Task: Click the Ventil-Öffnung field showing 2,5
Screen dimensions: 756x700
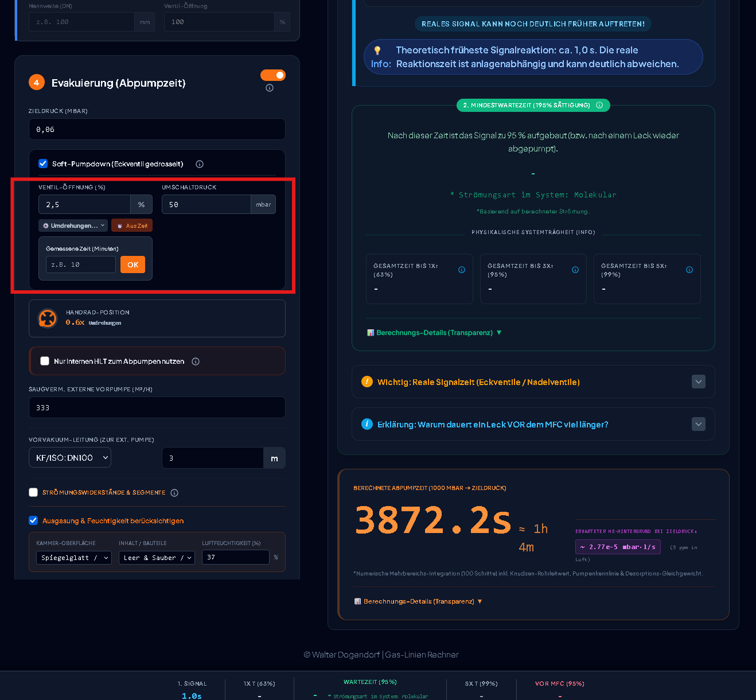Action: [84, 204]
